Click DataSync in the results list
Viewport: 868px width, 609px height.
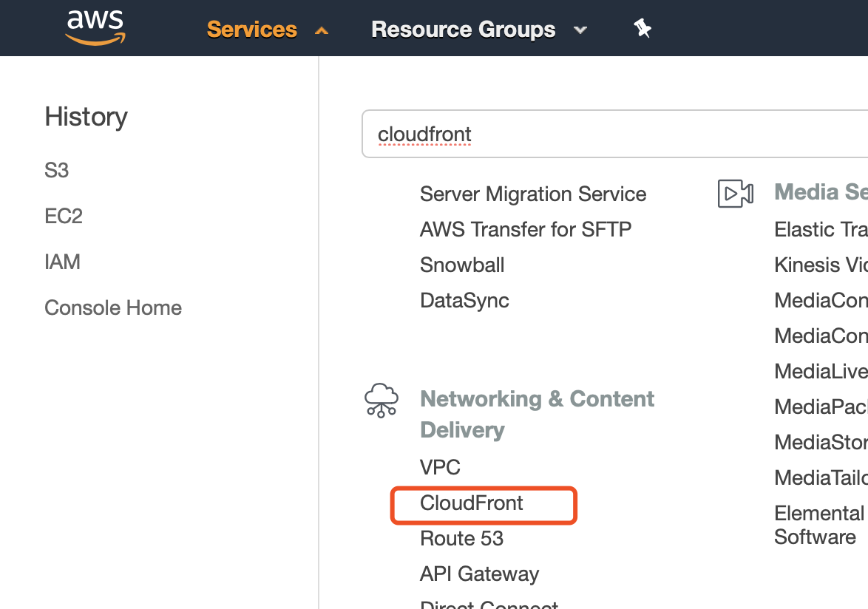tap(464, 300)
